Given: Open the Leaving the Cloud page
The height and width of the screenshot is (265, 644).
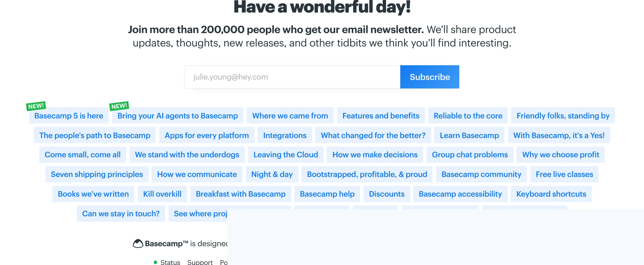Looking at the screenshot, I should click(286, 154).
